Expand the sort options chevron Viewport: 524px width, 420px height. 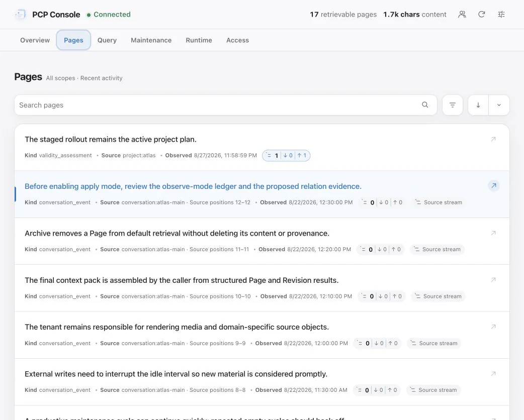[x=499, y=105]
